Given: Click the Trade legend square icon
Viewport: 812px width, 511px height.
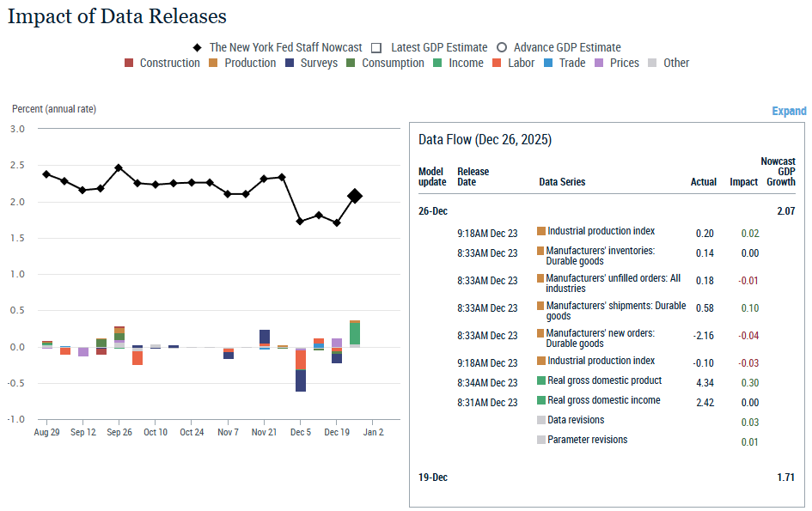Looking at the screenshot, I should point(548,63).
